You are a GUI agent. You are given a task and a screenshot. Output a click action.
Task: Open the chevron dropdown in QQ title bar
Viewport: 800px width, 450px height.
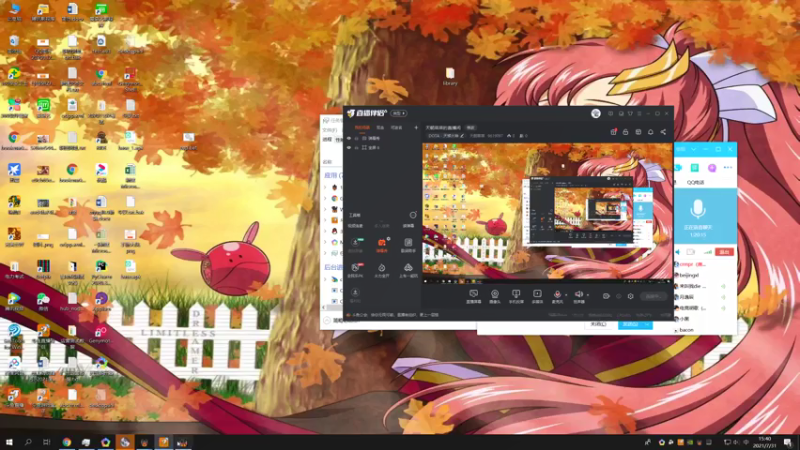693,149
